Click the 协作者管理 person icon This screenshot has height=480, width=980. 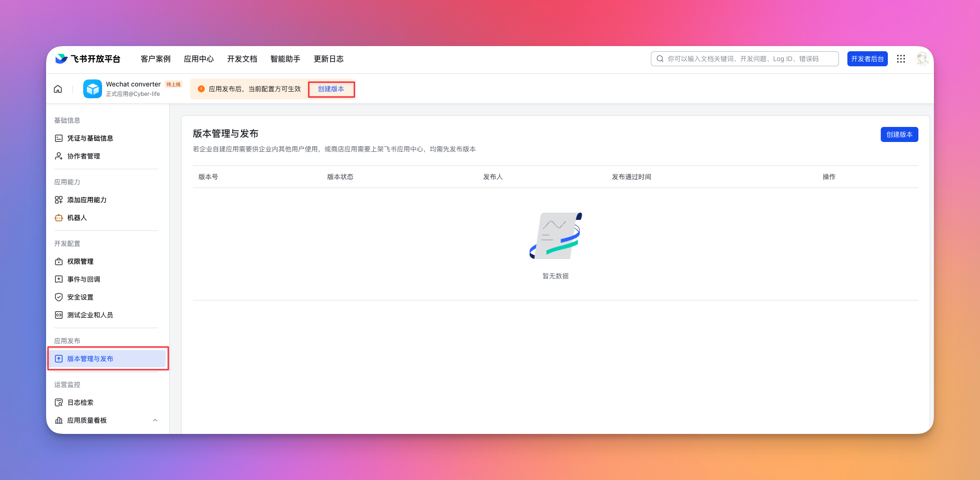click(59, 156)
